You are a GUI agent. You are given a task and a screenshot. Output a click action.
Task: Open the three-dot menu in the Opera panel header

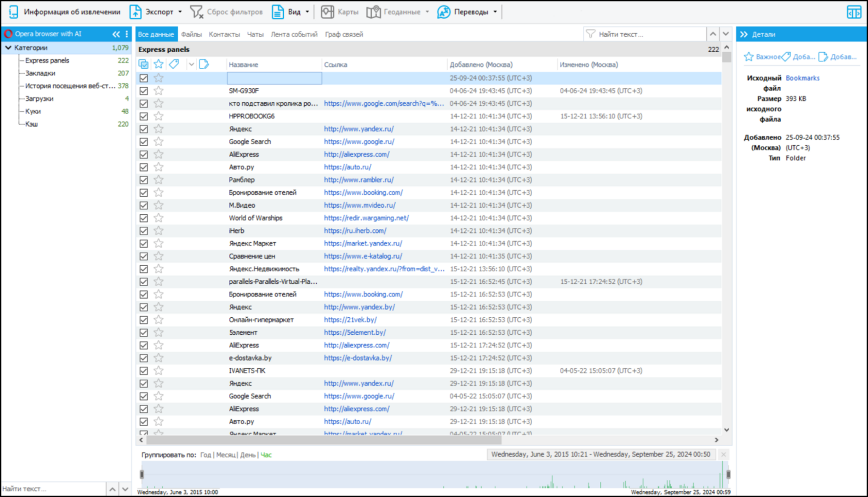pos(127,34)
